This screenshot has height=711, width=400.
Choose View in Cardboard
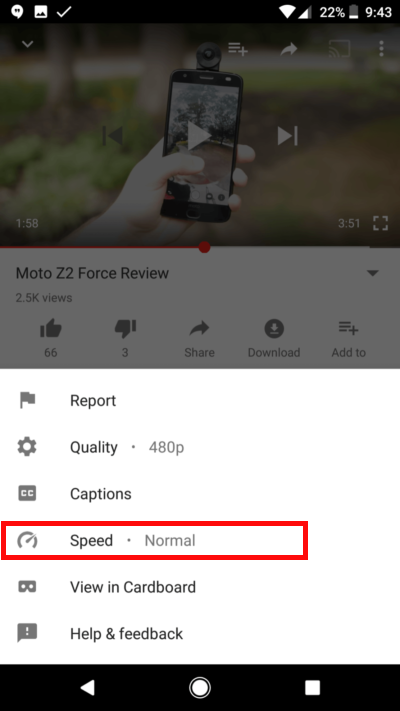200,587
